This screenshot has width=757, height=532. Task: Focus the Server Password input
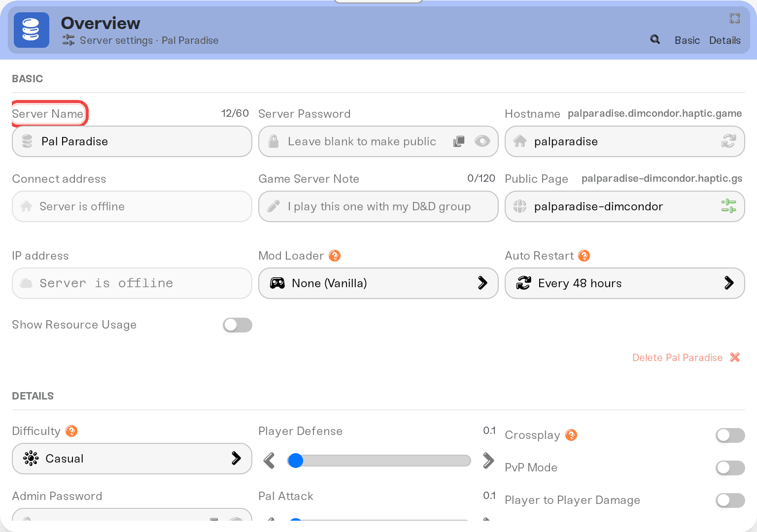pos(378,141)
